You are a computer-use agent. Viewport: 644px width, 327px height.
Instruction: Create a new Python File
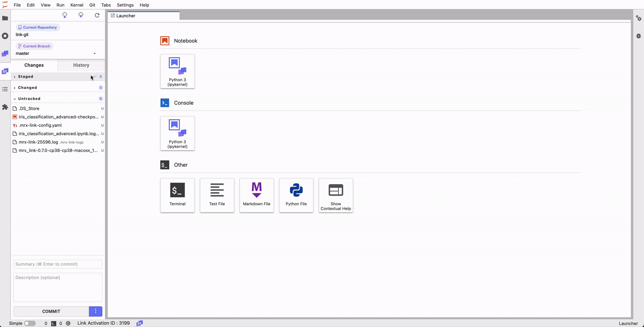coord(296,195)
